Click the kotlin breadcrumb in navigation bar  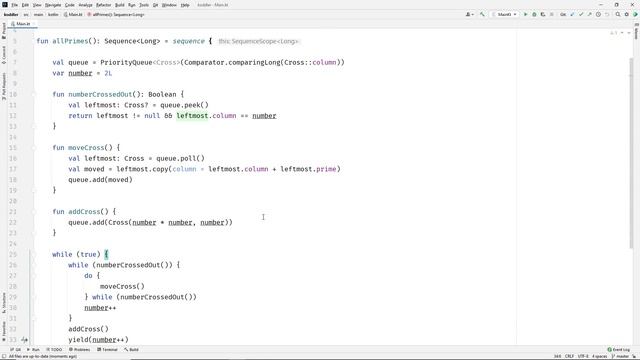click(53, 15)
